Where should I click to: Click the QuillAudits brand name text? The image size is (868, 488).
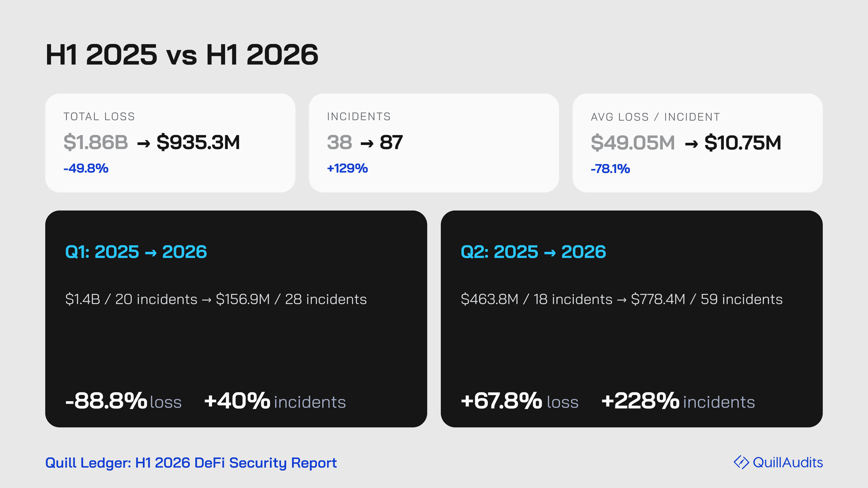point(788,462)
